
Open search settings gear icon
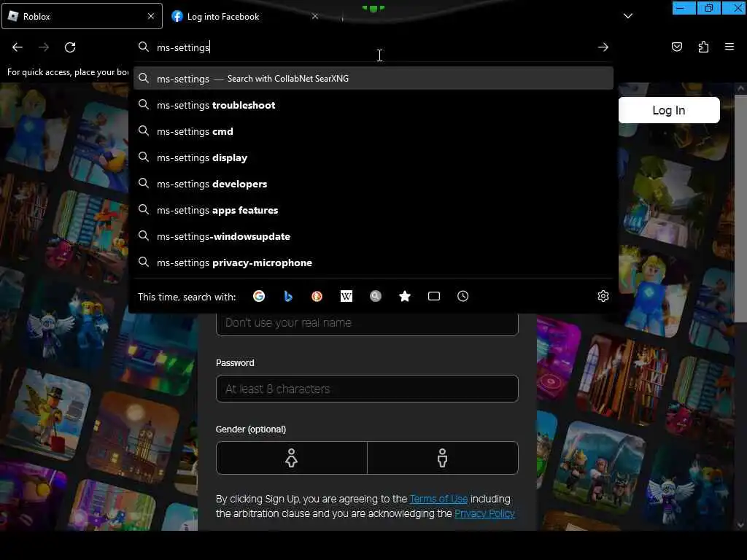(603, 296)
